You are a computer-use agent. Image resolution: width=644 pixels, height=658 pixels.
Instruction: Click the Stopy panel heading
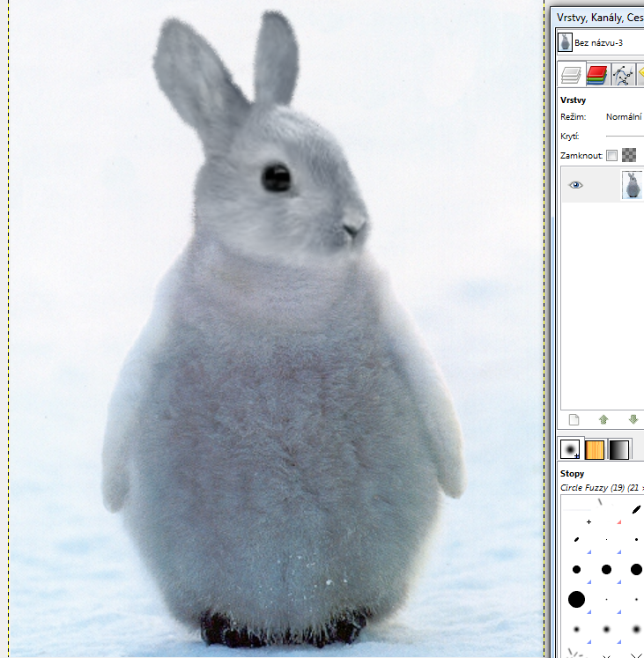pos(572,473)
